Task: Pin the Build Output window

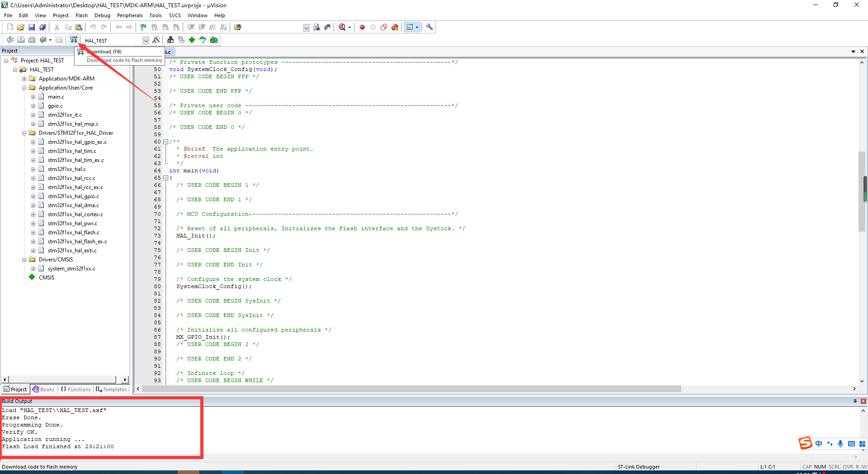Action: tap(854, 401)
